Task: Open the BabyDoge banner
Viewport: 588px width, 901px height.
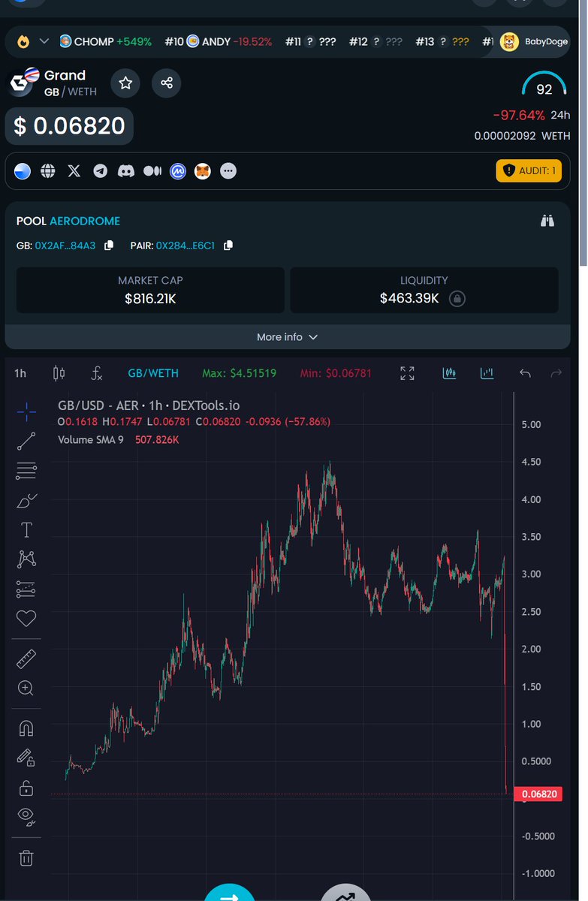Action: [534, 41]
